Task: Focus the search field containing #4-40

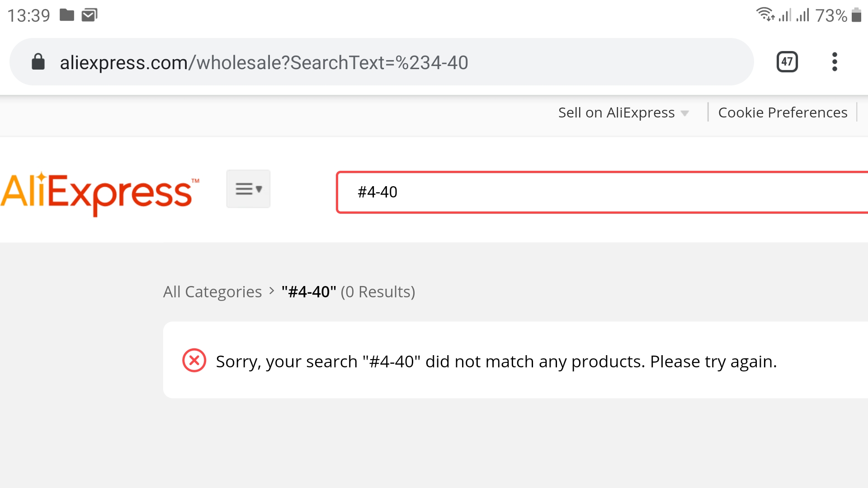Action: [602, 192]
